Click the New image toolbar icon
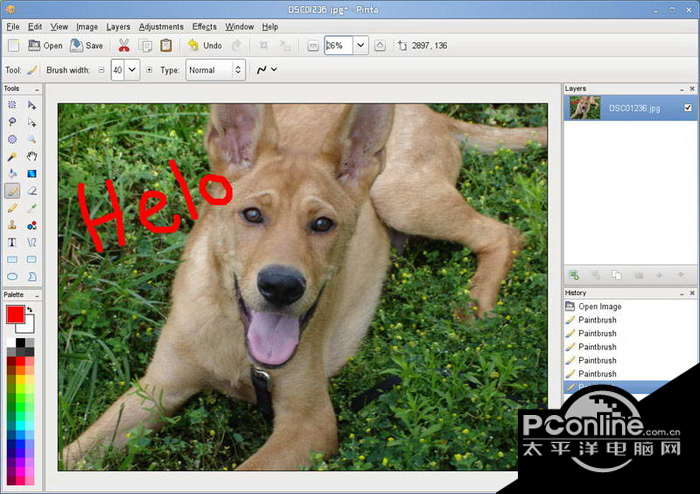Screen dimensions: 700x494 (14, 45)
